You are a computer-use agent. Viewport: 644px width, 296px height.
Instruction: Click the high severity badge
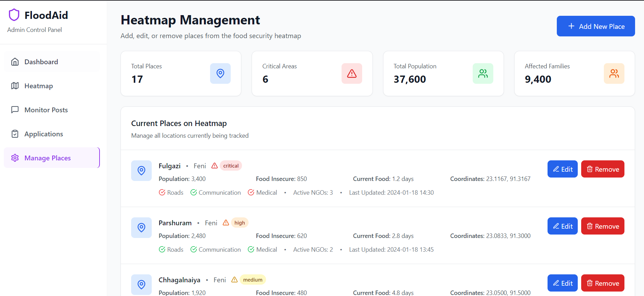pyautogui.click(x=240, y=223)
